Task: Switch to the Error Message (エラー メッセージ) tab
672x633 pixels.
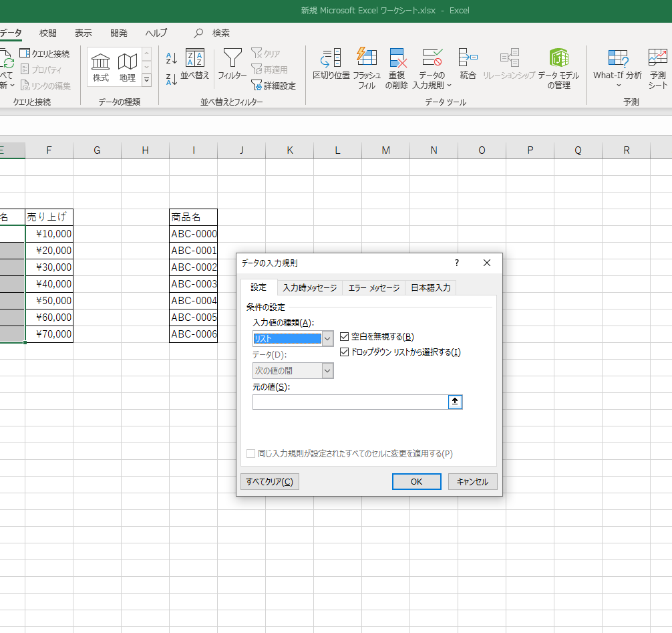Action: 373,288
